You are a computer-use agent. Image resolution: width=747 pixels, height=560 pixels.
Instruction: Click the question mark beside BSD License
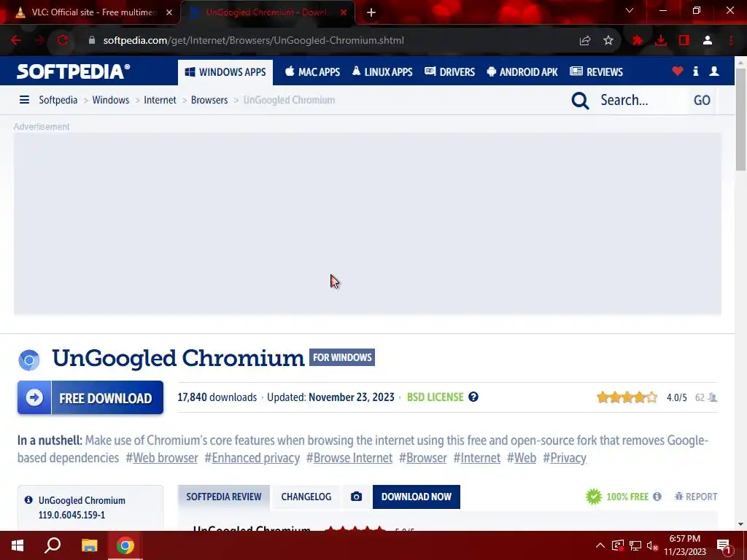(x=473, y=397)
